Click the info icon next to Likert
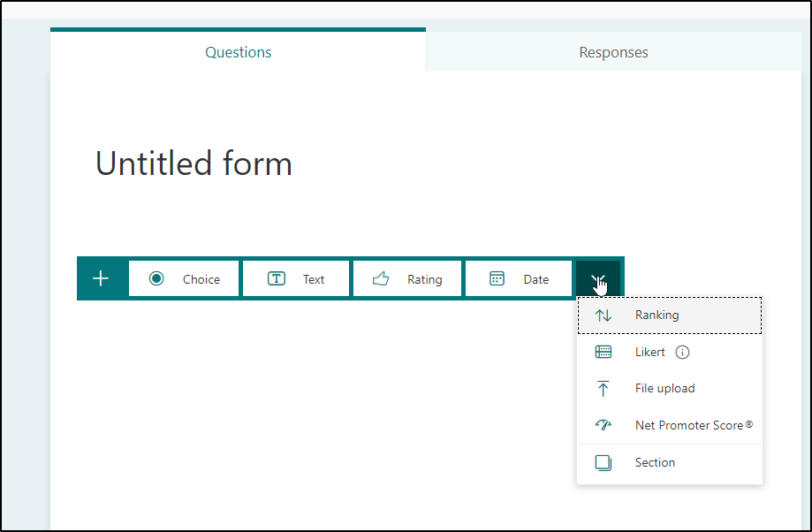The width and height of the screenshot is (812, 532). (682, 352)
